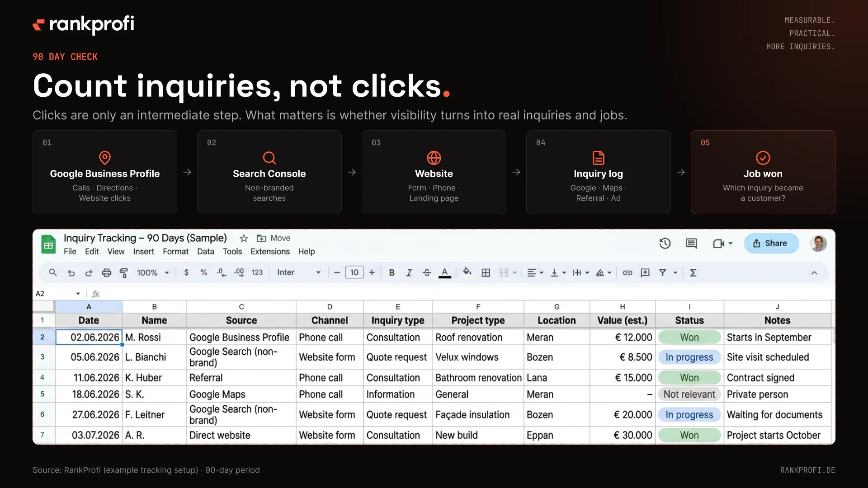Open the horizontal align dropdown
The width and height of the screenshot is (868, 488).
(535, 272)
